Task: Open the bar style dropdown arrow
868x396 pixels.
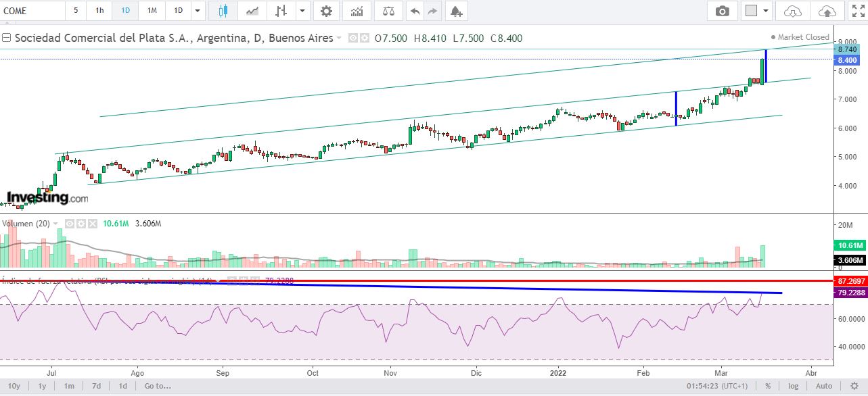Action: coord(302,11)
